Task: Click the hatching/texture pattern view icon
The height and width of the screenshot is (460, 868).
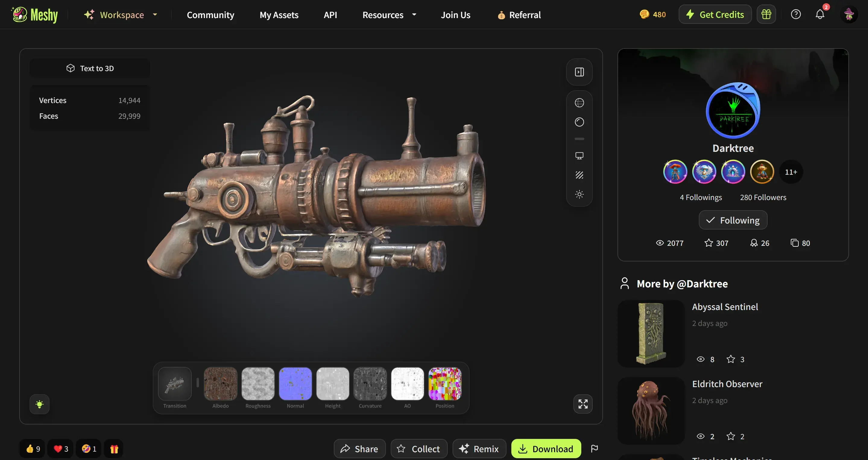Action: tap(579, 175)
